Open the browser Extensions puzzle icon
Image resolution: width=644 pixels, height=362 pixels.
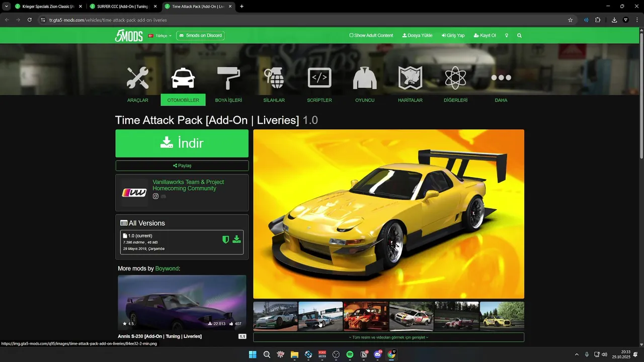coord(598,20)
